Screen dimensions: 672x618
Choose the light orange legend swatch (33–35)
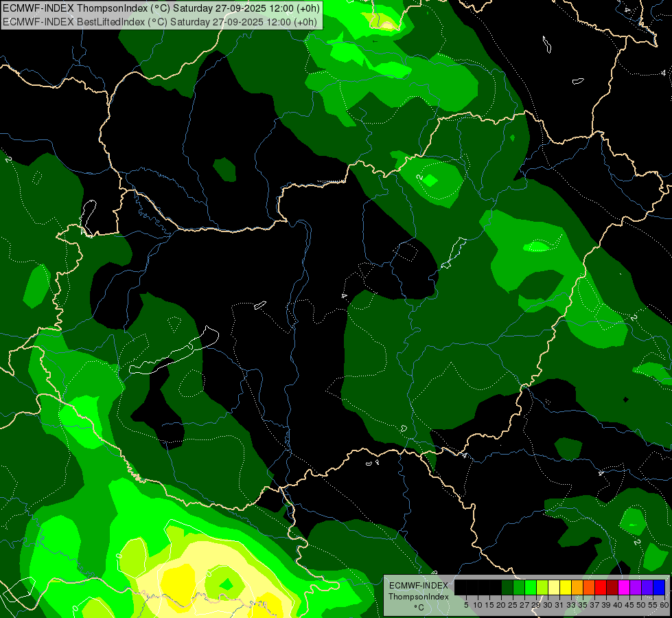point(577,587)
